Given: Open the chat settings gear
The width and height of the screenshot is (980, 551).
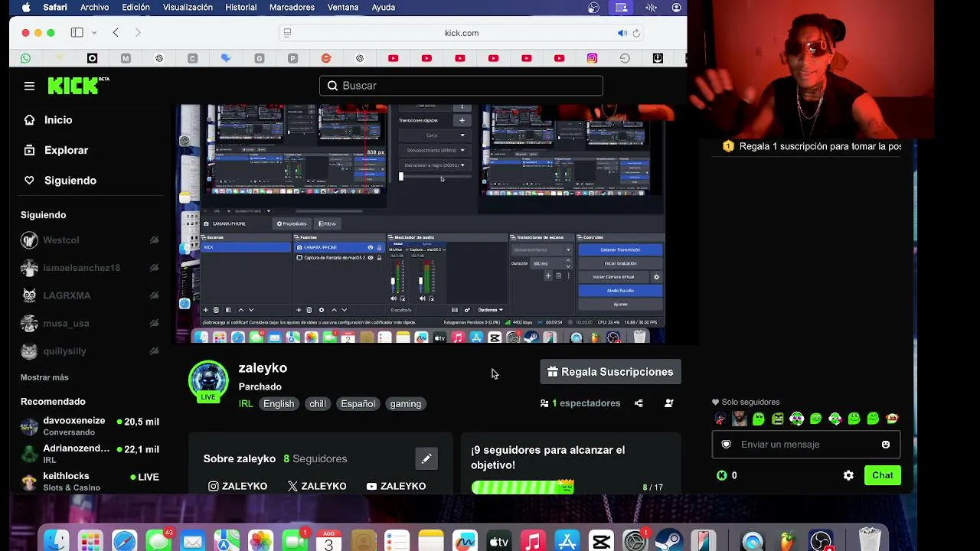Looking at the screenshot, I should (848, 475).
